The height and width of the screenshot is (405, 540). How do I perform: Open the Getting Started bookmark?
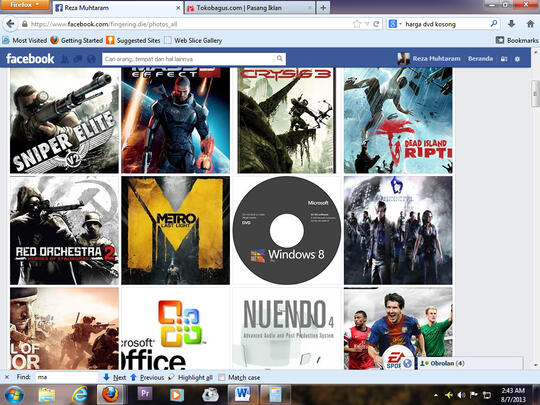(76, 40)
